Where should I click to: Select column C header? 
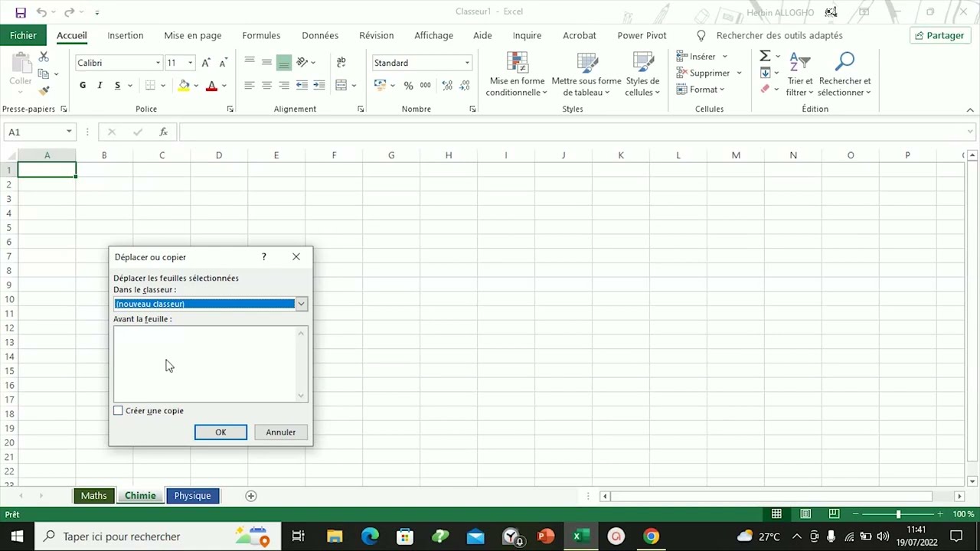(x=162, y=155)
